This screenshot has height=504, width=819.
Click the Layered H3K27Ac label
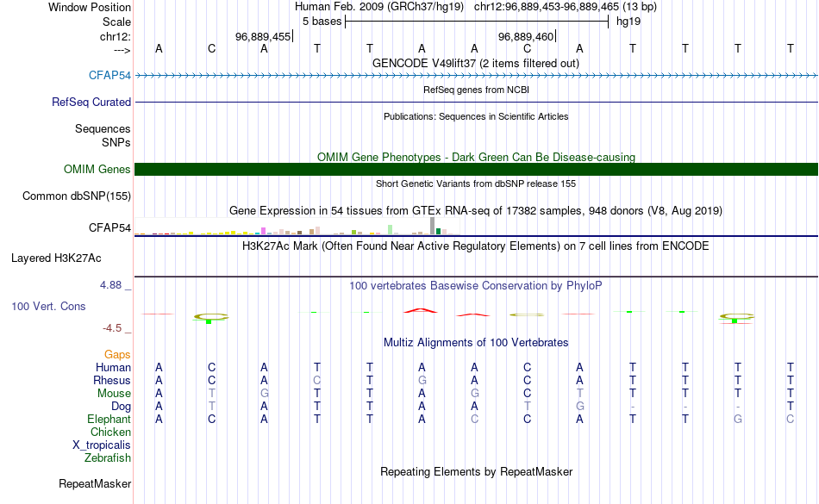(56, 258)
